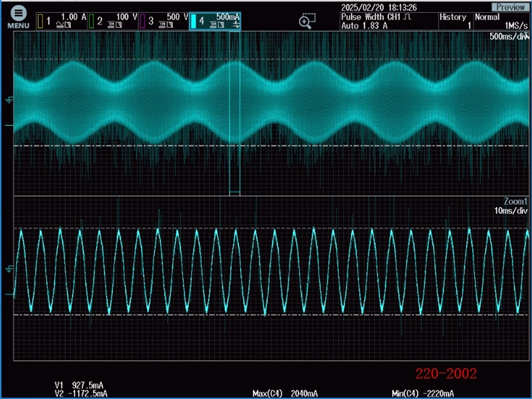Screen dimensions: 532x399
Task: Click the ground marker in Zoom1 window
Action: click(9, 268)
